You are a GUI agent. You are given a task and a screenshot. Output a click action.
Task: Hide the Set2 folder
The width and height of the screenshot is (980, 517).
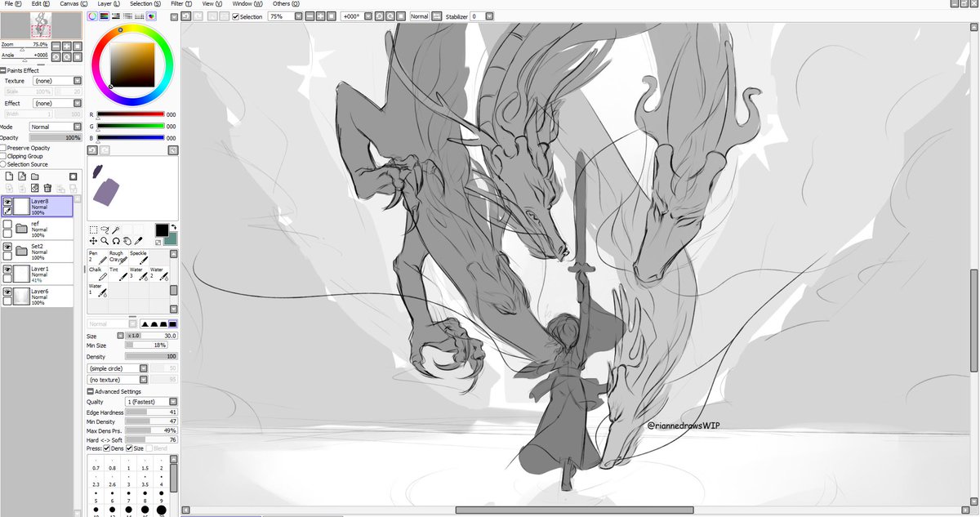coord(7,247)
